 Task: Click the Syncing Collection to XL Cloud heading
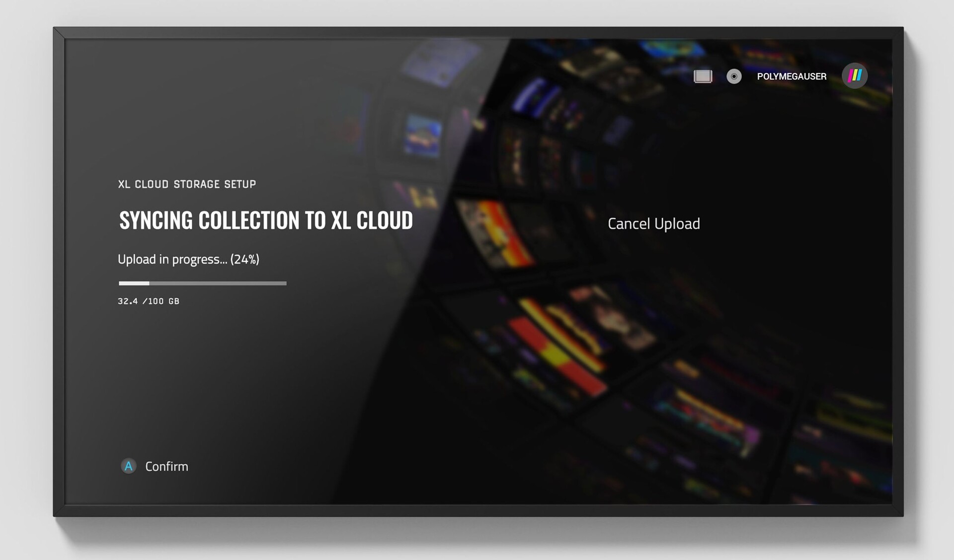[x=266, y=220]
